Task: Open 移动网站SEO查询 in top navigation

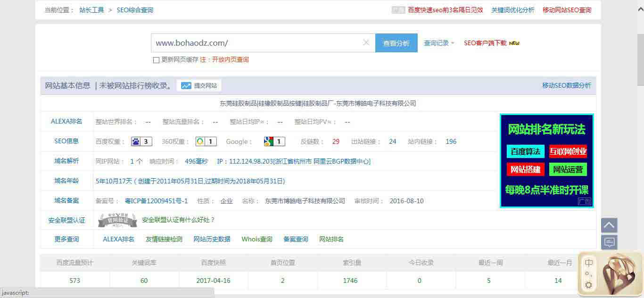Action: 567,10
